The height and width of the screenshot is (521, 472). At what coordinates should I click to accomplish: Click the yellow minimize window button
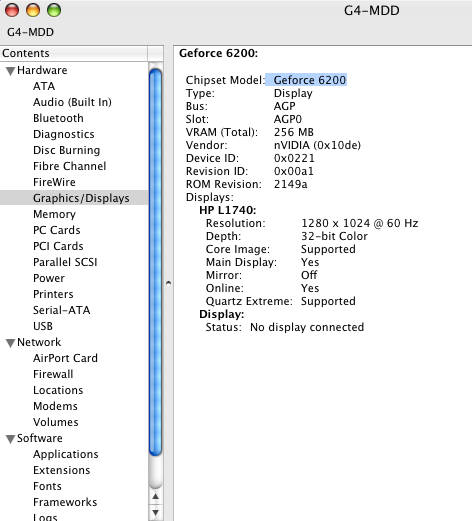coord(33,10)
